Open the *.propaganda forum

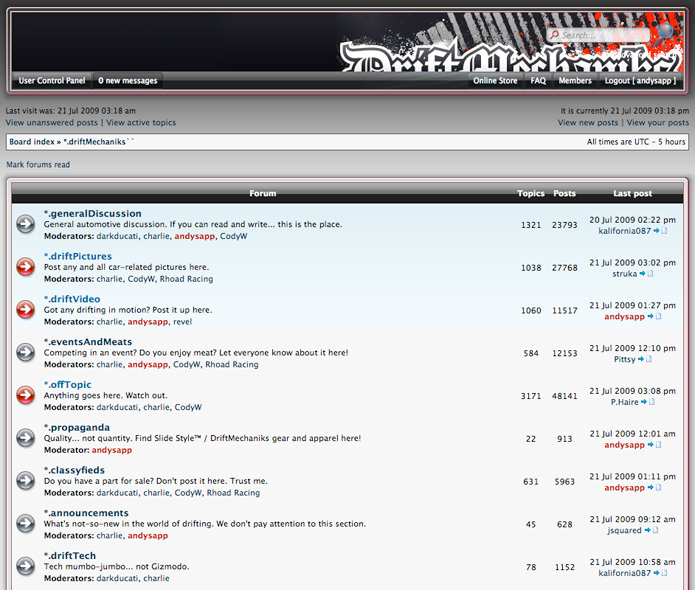(77, 427)
